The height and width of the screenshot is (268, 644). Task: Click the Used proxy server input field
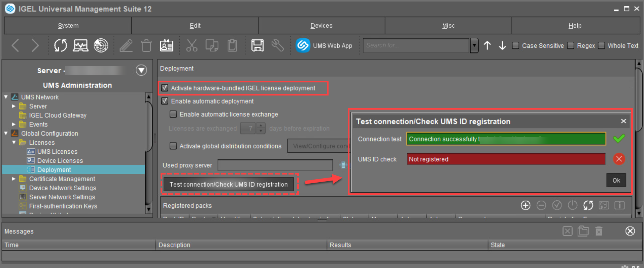(x=275, y=165)
